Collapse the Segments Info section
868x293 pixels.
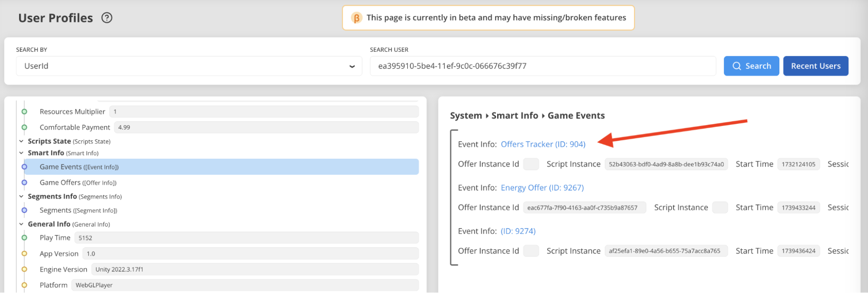click(x=21, y=196)
